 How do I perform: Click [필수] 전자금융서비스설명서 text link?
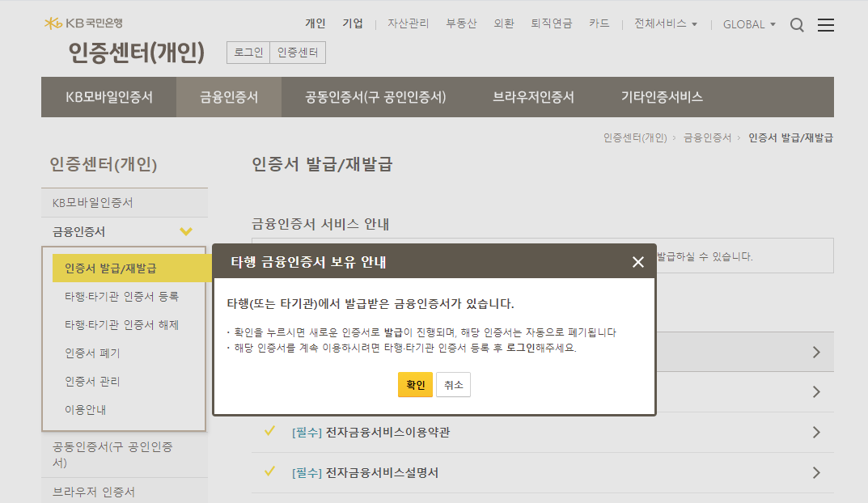coord(365,472)
